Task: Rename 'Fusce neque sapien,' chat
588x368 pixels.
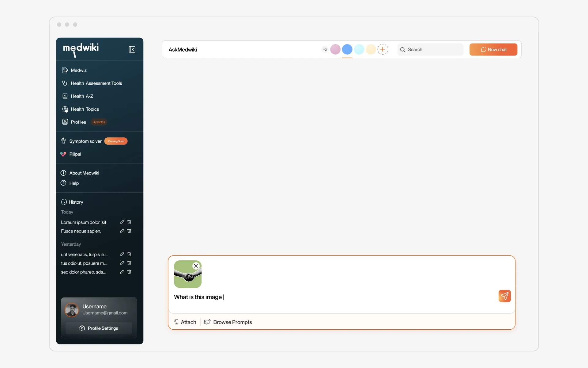Action: click(x=122, y=231)
